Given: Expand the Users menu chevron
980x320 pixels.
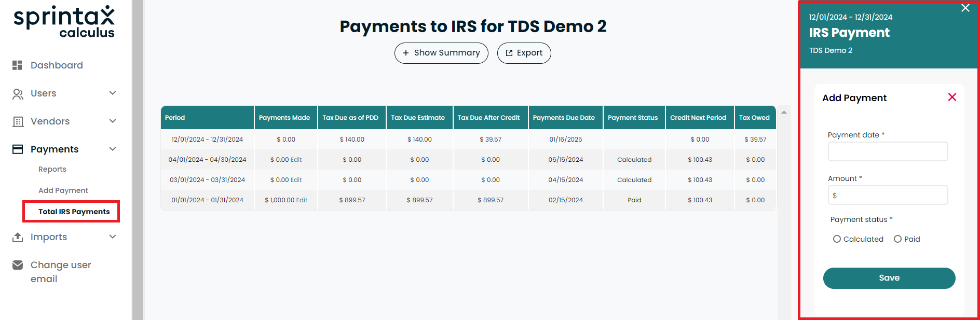Looking at the screenshot, I should [x=113, y=93].
